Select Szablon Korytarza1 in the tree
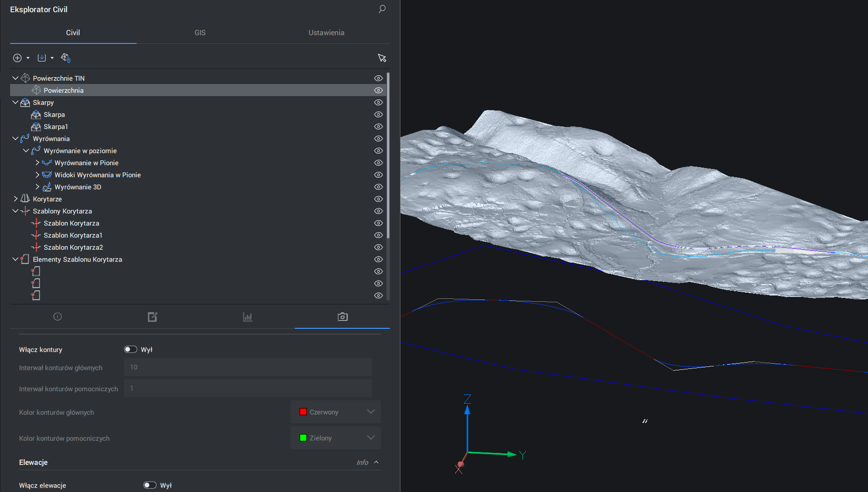The height and width of the screenshot is (492, 868). pyautogui.click(x=73, y=235)
